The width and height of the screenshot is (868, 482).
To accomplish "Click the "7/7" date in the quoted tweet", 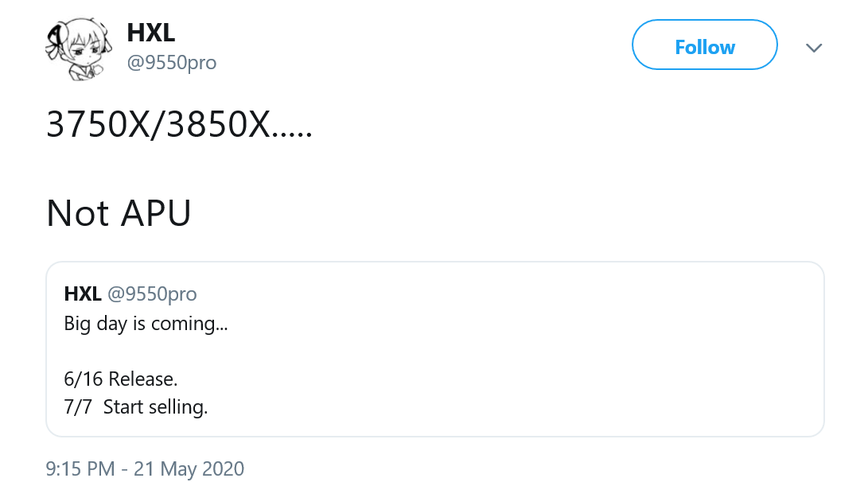I will [x=77, y=407].
